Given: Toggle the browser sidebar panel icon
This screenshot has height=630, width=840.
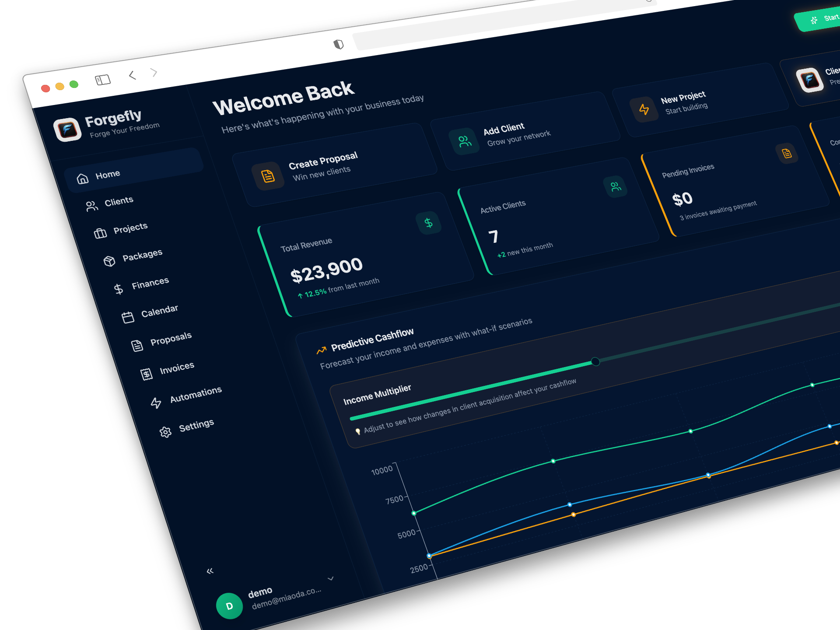Looking at the screenshot, I should [102, 80].
